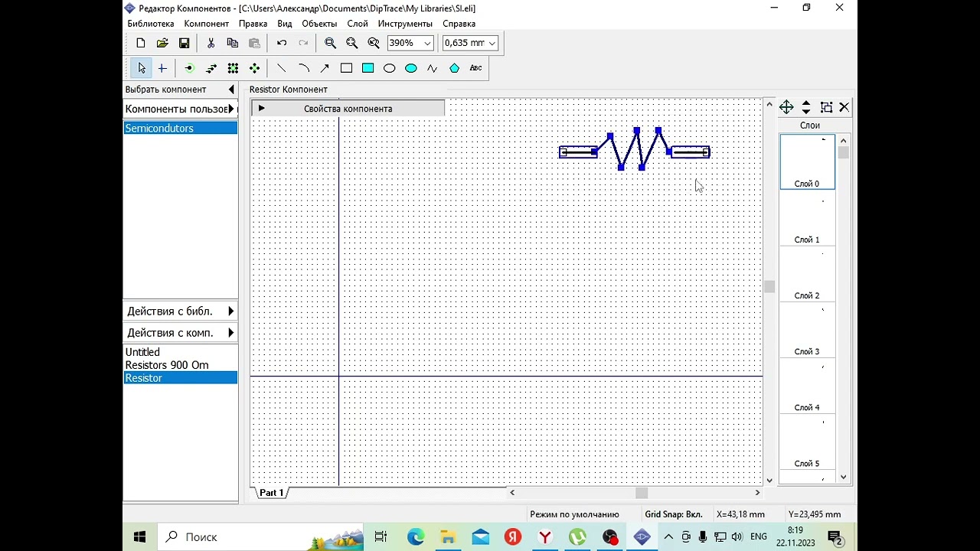This screenshot has height=551, width=980.
Task: Zoom in with the magnifier plus icon
Action: 330,44
